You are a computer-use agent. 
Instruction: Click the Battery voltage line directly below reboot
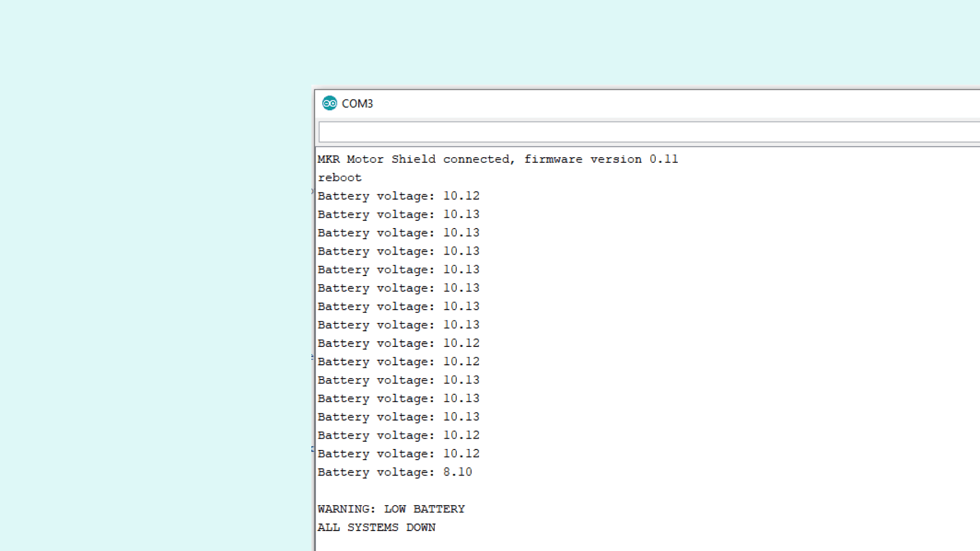pos(398,196)
